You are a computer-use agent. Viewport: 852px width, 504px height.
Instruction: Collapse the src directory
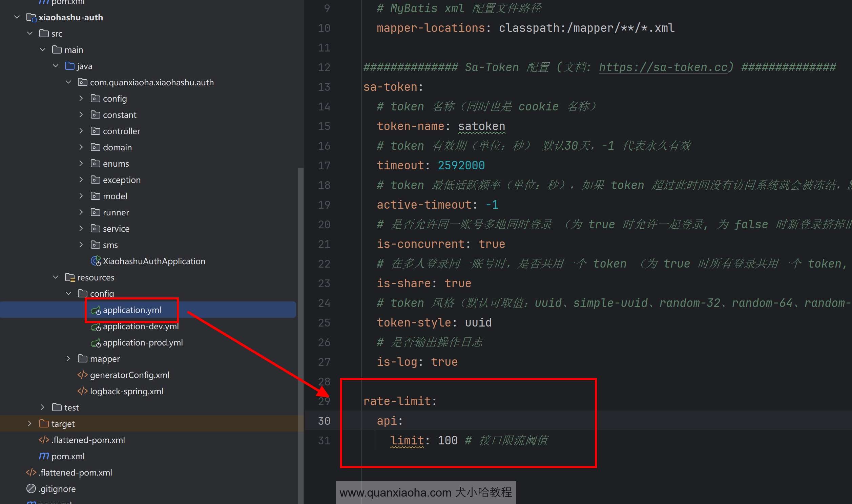click(x=30, y=33)
